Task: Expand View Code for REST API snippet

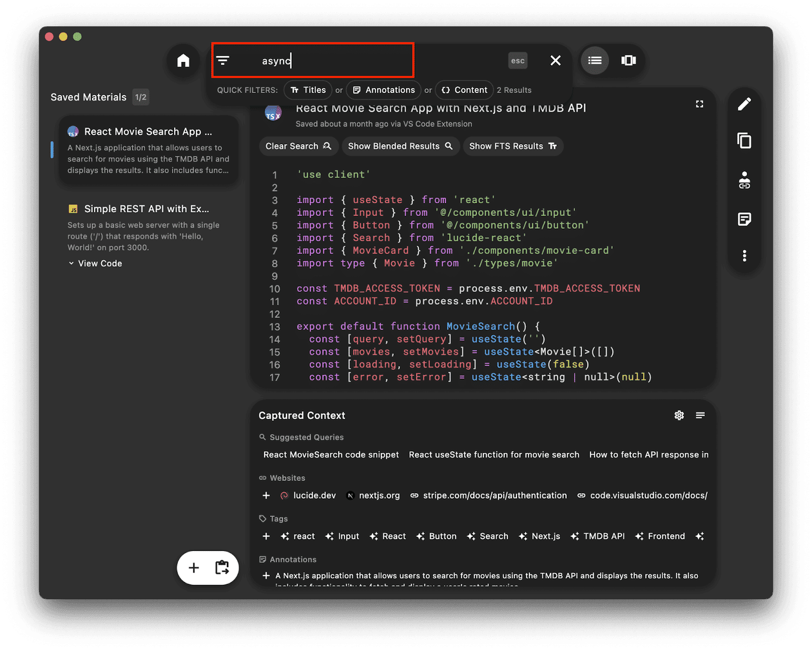Action: pyautogui.click(x=95, y=263)
